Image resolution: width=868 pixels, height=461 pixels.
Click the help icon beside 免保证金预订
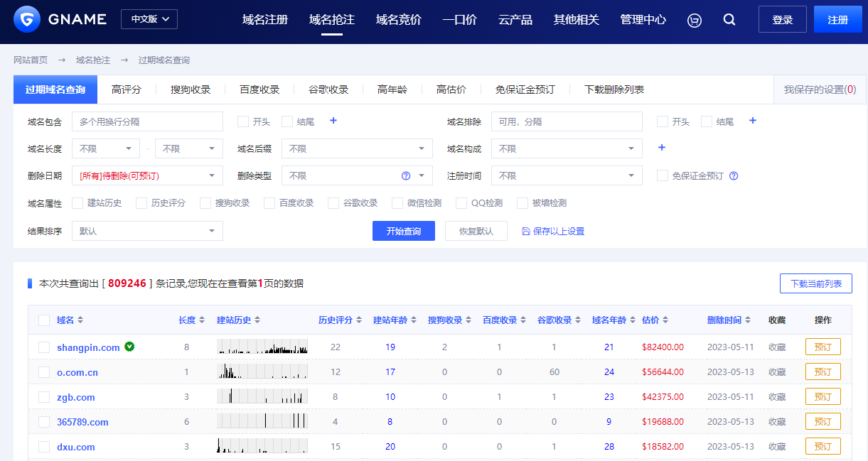point(733,175)
